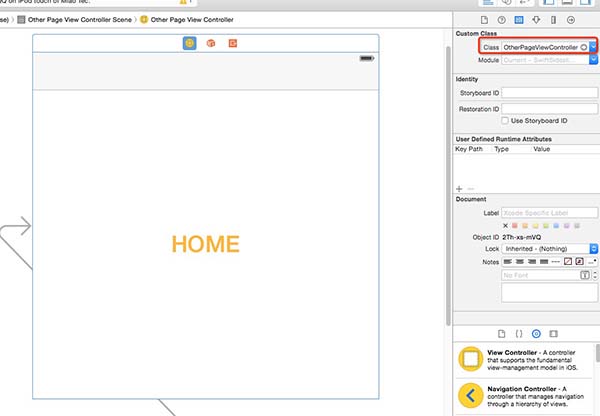This screenshot has width=600, height=416.
Task: Select the view controller scene dock icon
Action: click(189, 43)
